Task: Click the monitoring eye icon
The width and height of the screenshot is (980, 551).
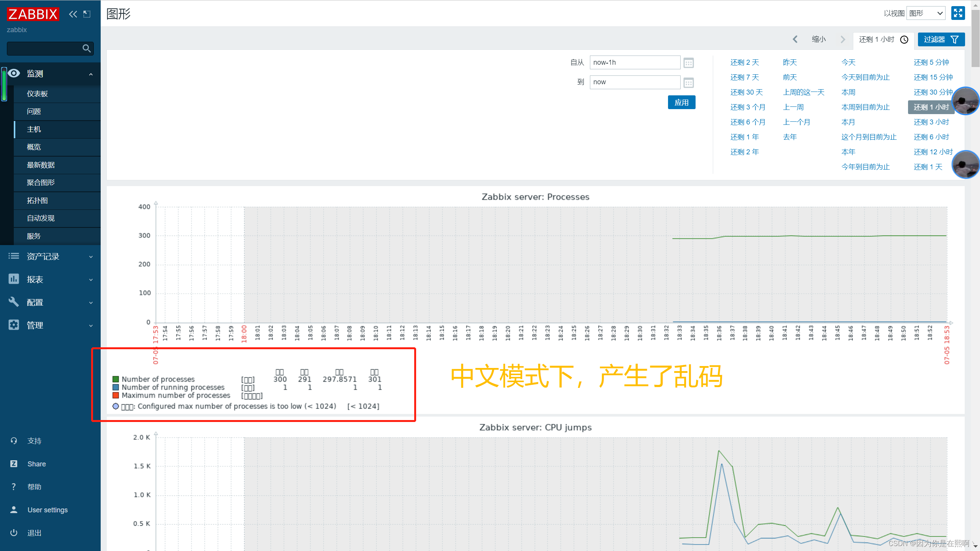Action: pyautogui.click(x=14, y=73)
